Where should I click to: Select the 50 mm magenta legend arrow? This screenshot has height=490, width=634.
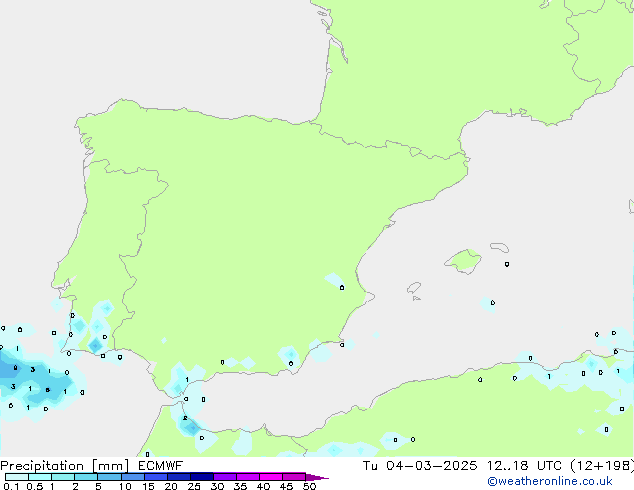pos(317,477)
